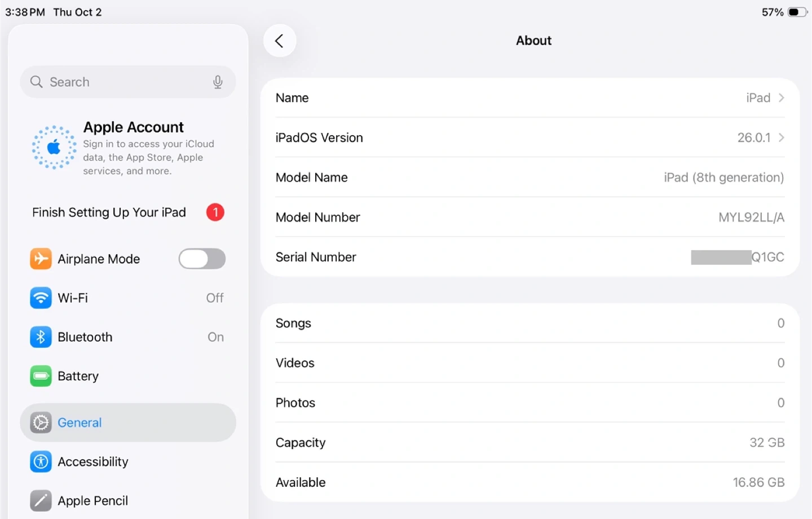Tap the search magnifier icon
812x519 pixels.
tap(37, 82)
